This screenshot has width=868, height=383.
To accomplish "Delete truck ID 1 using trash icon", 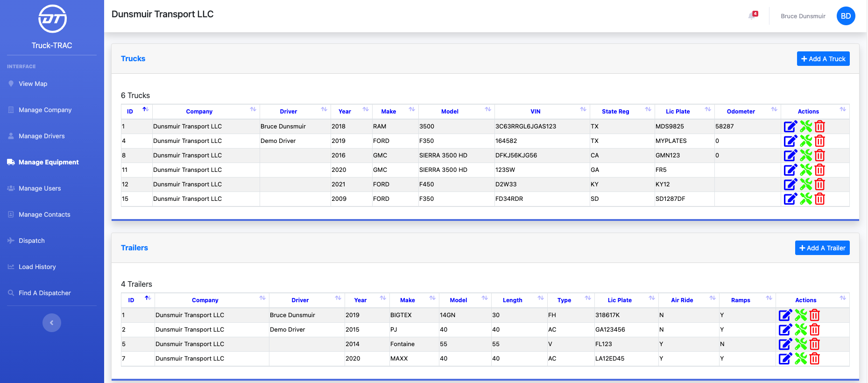I will click(x=820, y=126).
